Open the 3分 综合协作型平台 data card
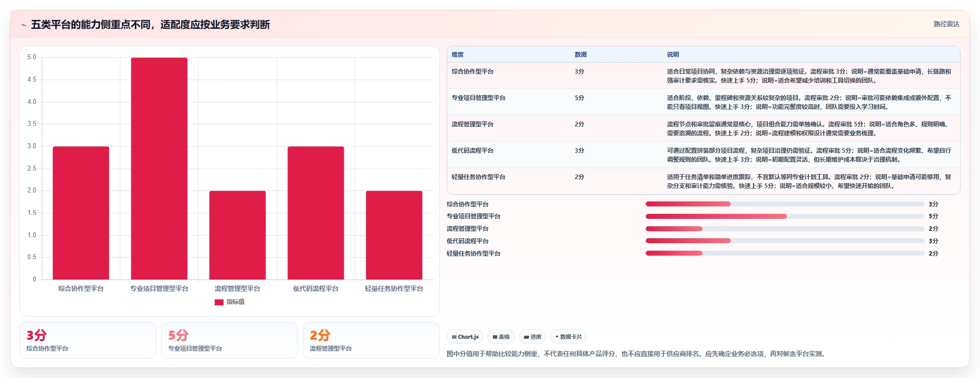This screenshot has height=378, width=980. point(88,340)
